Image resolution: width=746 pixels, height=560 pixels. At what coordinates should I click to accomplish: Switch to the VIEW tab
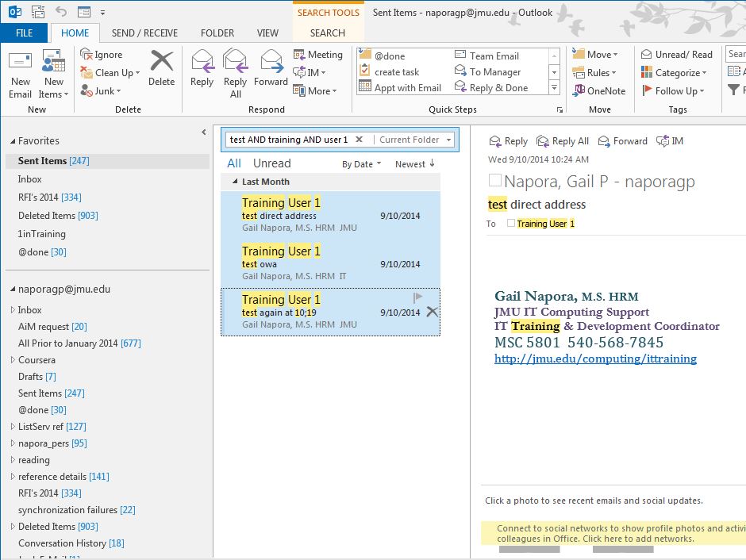coord(268,33)
